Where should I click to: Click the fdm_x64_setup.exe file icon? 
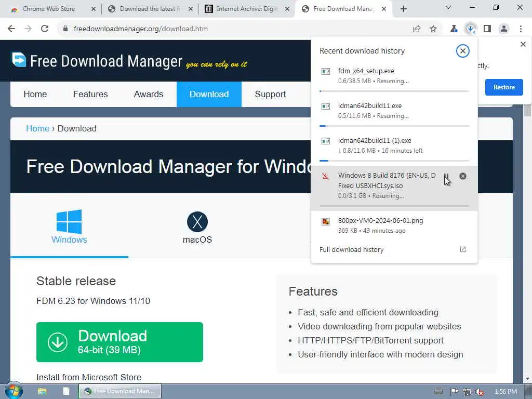(326, 71)
